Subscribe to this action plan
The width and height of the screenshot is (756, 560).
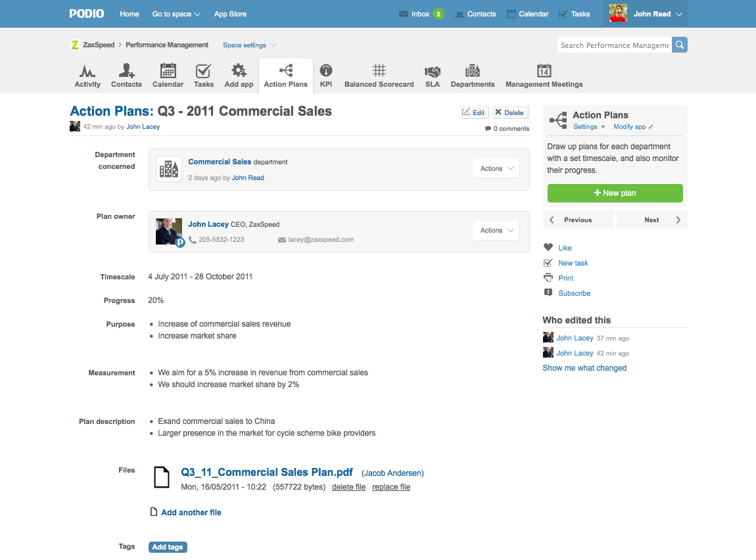point(574,293)
